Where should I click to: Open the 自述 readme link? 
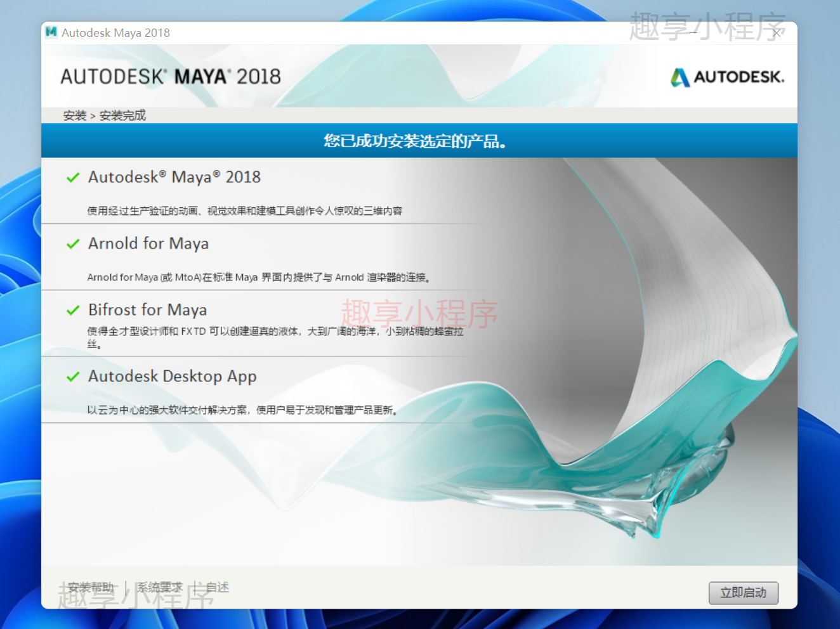[x=218, y=588]
